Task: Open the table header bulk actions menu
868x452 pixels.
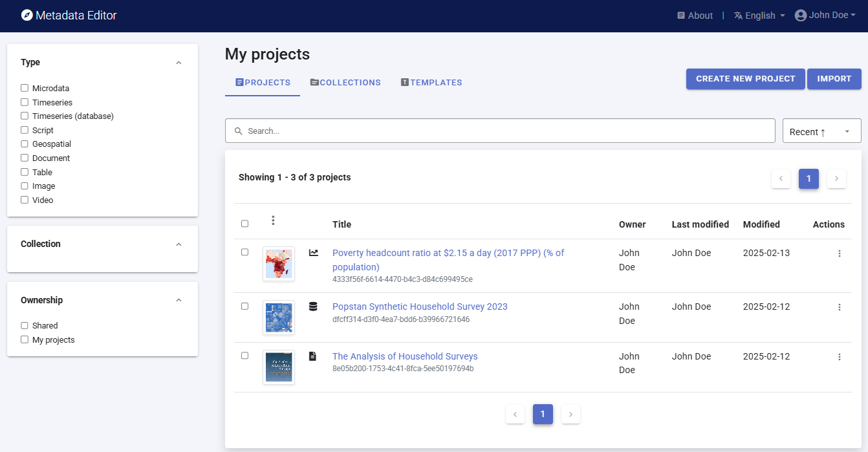Action: (273, 221)
